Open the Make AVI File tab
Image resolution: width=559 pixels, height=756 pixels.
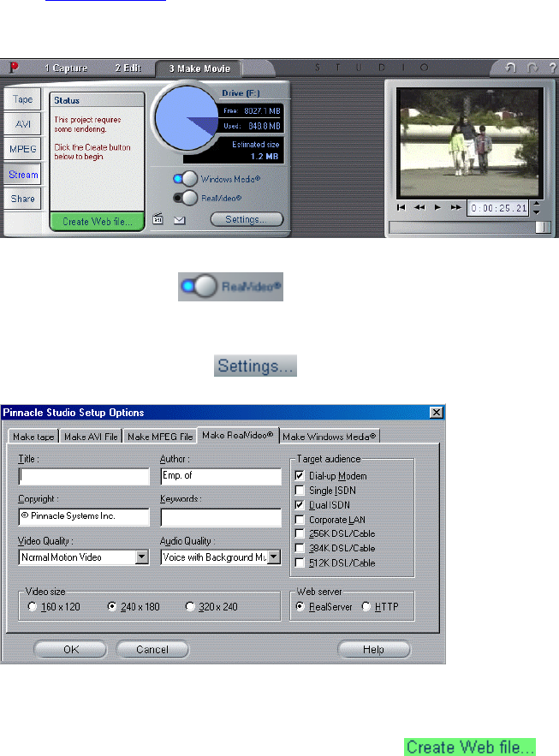[91, 437]
